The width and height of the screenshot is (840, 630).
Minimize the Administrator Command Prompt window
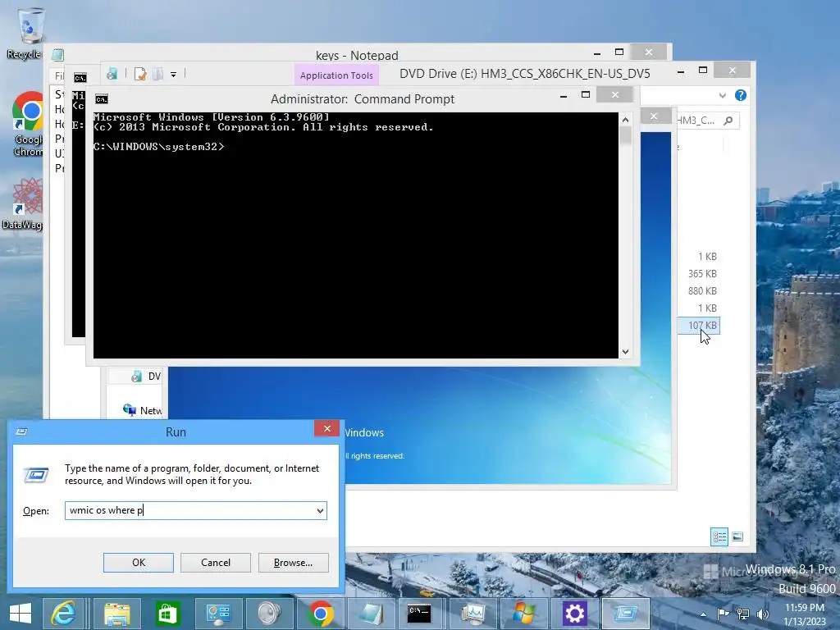coord(564,96)
